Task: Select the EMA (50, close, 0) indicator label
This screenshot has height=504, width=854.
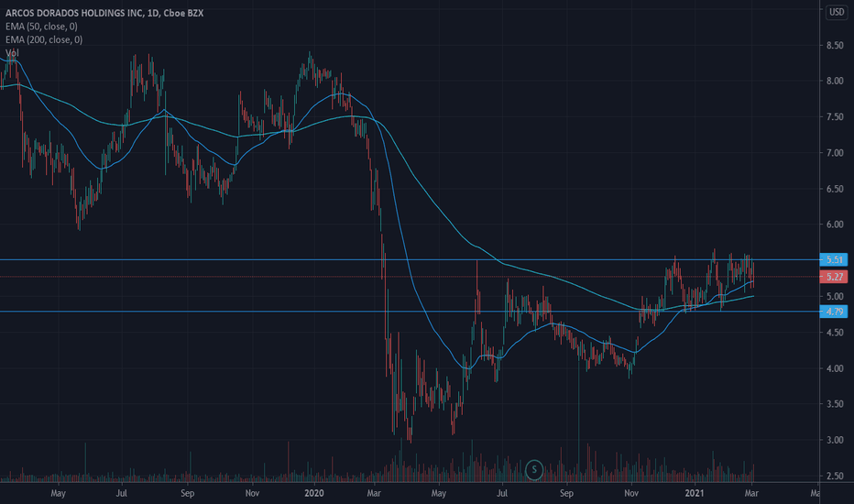Action: (41, 27)
